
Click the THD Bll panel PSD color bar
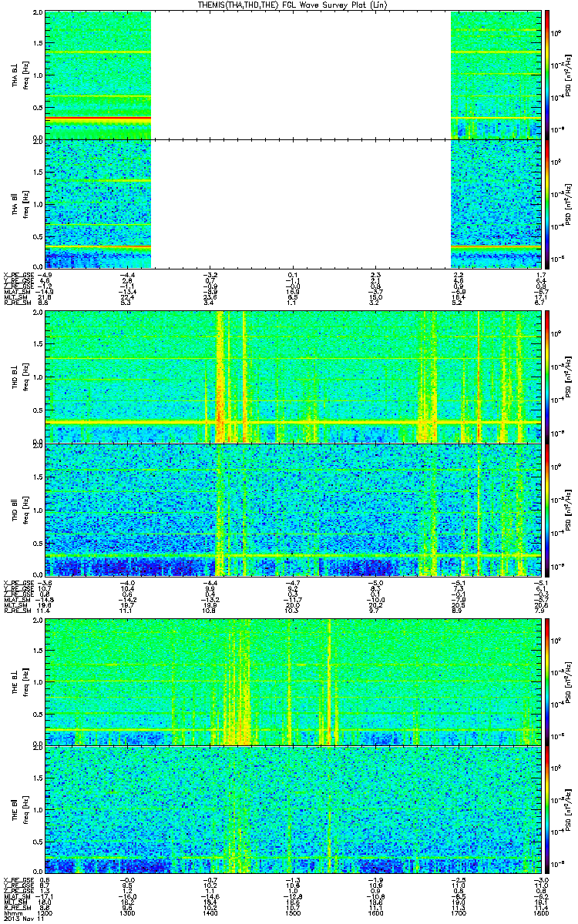[x=548, y=510]
